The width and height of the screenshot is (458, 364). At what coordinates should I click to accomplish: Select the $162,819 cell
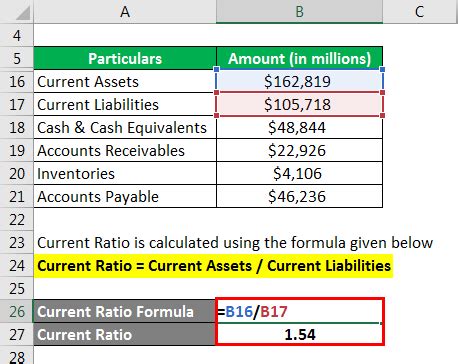point(299,81)
